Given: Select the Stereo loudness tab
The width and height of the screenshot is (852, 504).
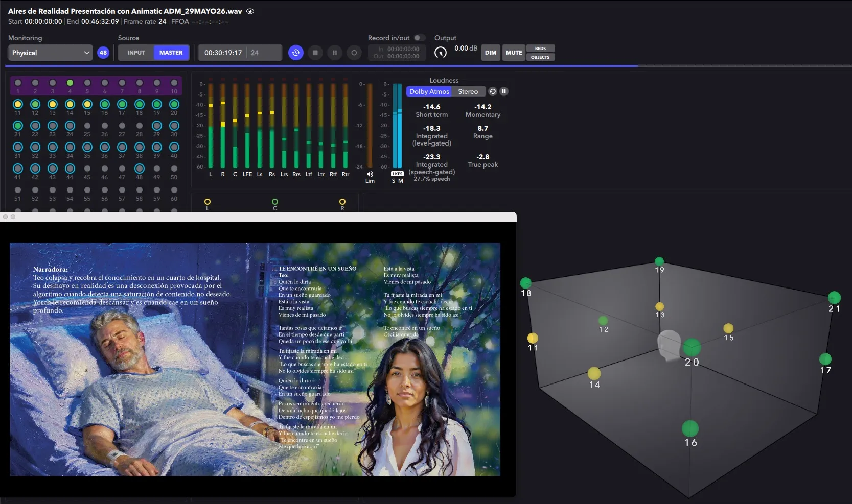Looking at the screenshot, I should pyautogui.click(x=468, y=91).
